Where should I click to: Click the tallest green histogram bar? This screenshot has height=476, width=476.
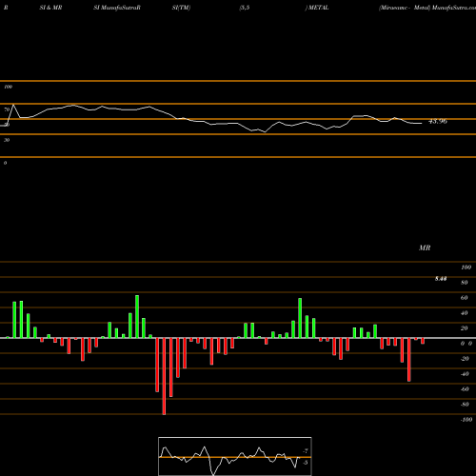pos(137,317)
